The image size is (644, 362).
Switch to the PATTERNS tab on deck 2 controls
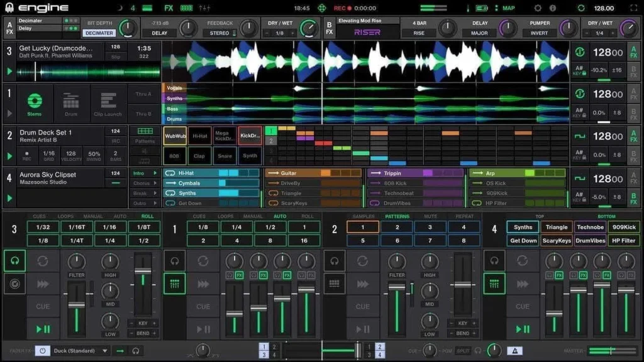click(x=397, y=217)
